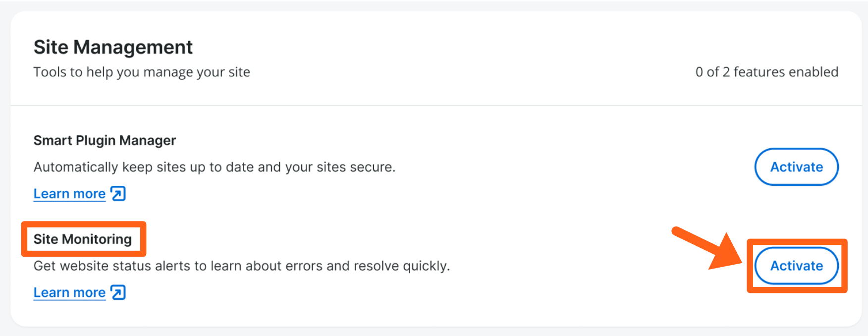
Task: Select the highlighted Site Monitoring title
Action: pos(83,239)
